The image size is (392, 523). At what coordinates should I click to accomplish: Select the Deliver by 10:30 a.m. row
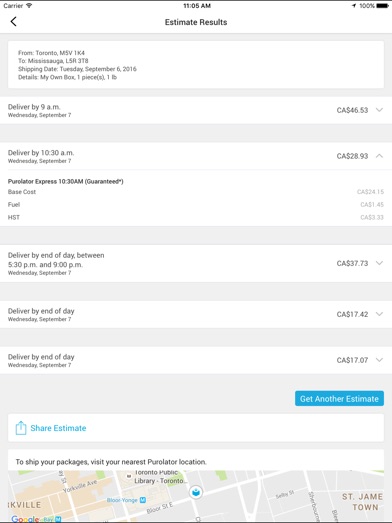coord(196,156)
